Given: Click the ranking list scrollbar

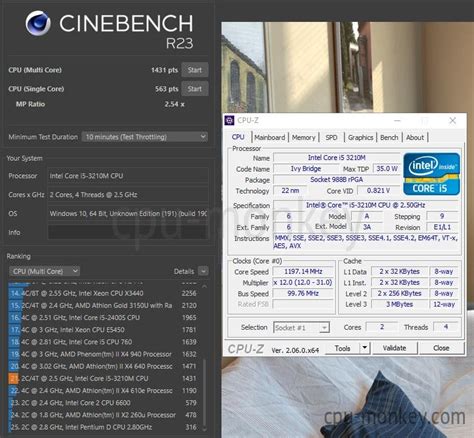Looking at the screenshot, I should coord(204,392).
